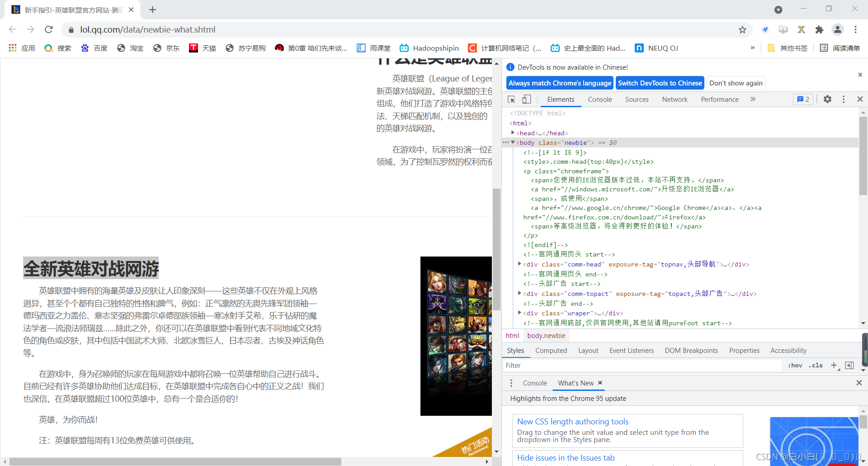Expand the comm-topact div node
Viewport: 868px width, 466px height.
pos(519,293)
